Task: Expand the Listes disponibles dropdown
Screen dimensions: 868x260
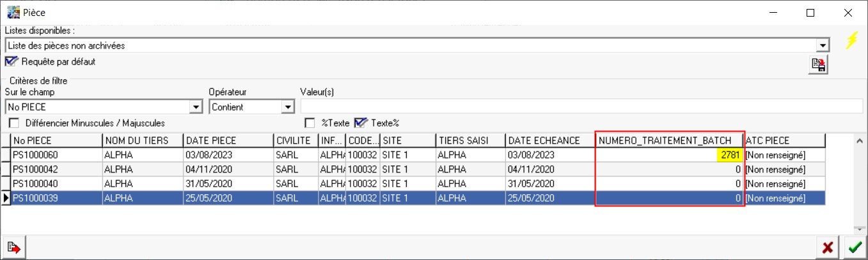Action: [x=823, y=46]
